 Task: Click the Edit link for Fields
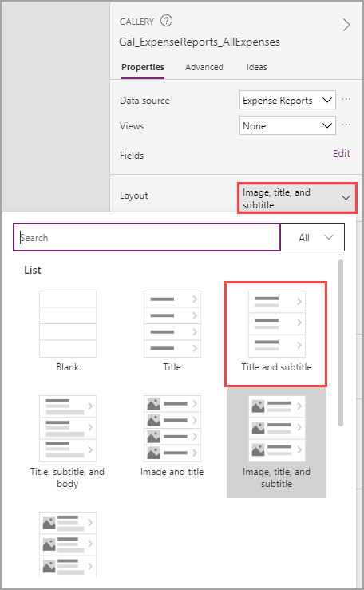342,153
